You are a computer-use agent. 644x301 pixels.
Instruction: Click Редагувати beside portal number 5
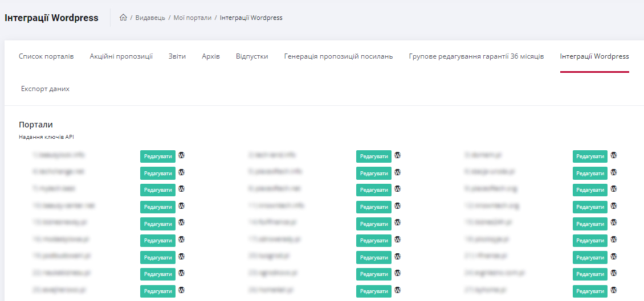click(374, 173)
